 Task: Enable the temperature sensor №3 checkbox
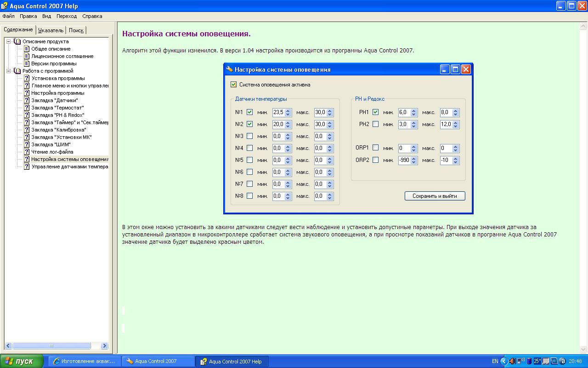[249, 136]
